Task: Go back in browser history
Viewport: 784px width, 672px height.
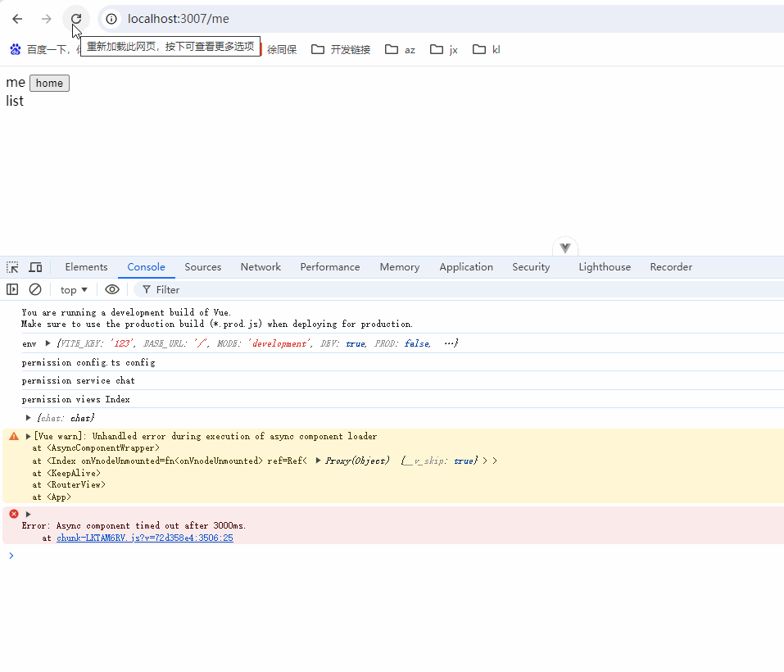Action: pyautogui.click(x=17, y=19)
